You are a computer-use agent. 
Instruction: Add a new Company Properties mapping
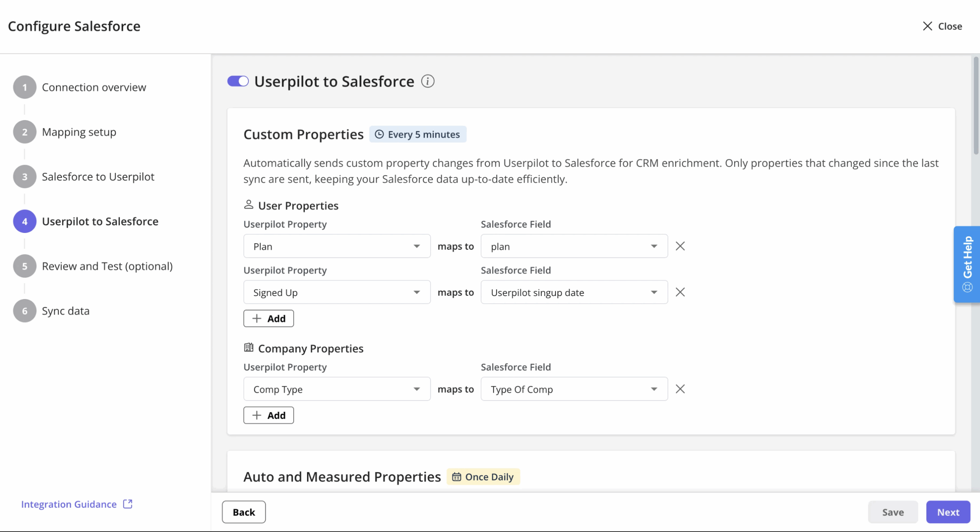point(269,415)
